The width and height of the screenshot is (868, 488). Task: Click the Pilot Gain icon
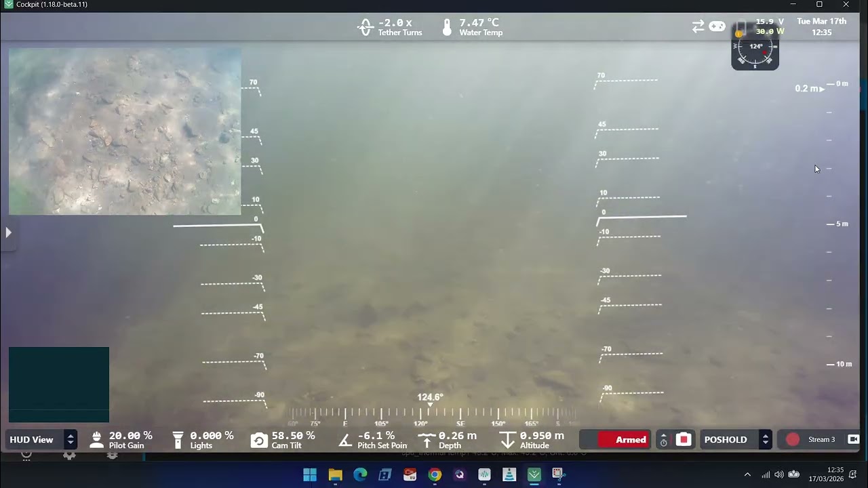(96, 440)
